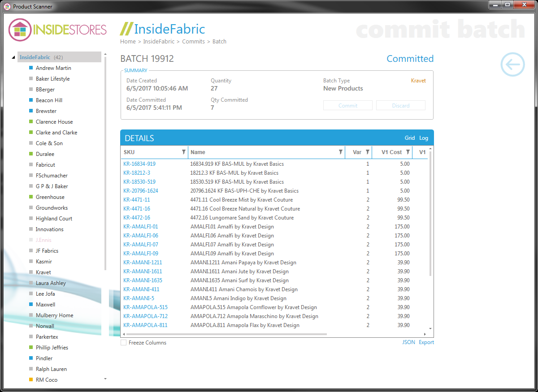538x392 pixels.
Task: Select Ralph Lauren in the sidebar
Action: 52,369
